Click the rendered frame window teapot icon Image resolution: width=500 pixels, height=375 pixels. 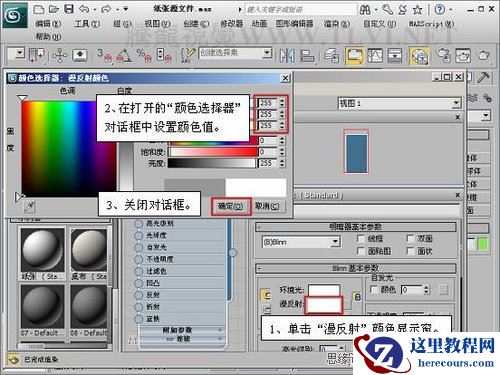click(463, 55)
